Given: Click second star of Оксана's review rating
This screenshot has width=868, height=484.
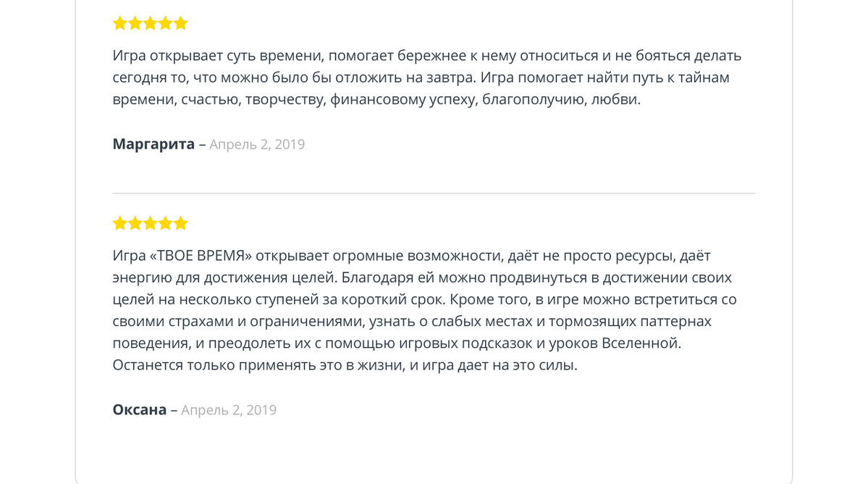Looking at the screenshot, I should [135, 223].
